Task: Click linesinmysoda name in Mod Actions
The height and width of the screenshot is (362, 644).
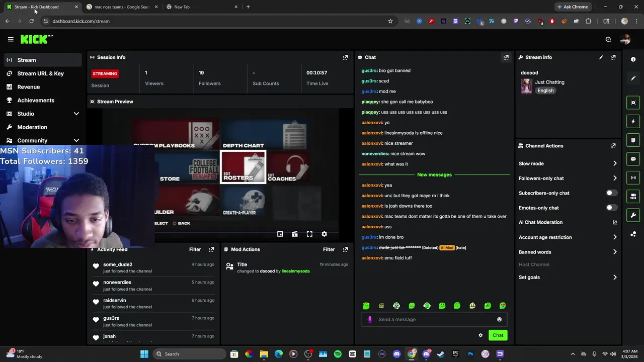Action: pos(295,271)
